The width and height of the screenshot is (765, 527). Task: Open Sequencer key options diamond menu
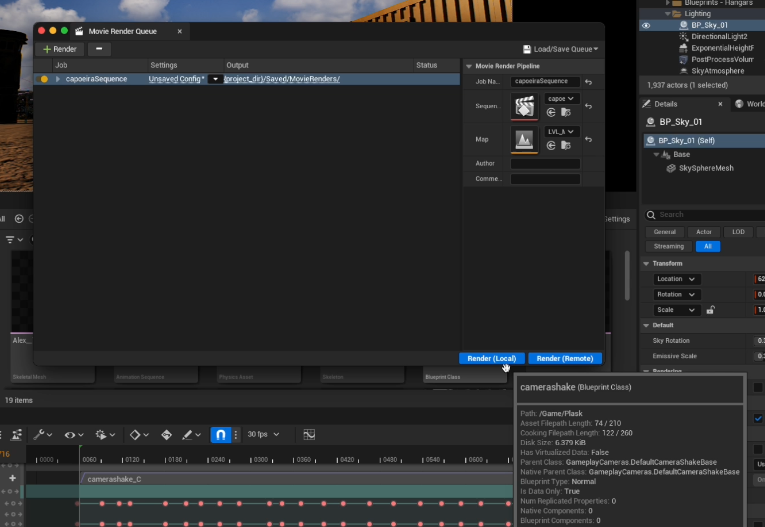(139, 434)
